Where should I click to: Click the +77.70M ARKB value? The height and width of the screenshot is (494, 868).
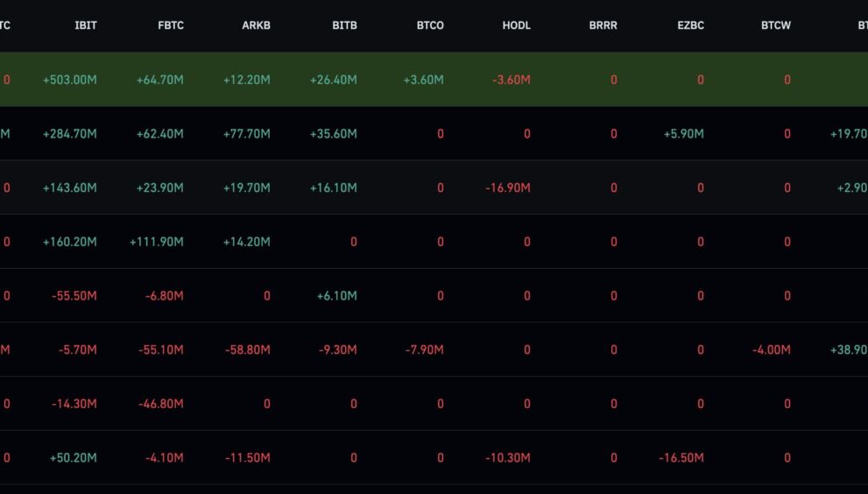246,134
